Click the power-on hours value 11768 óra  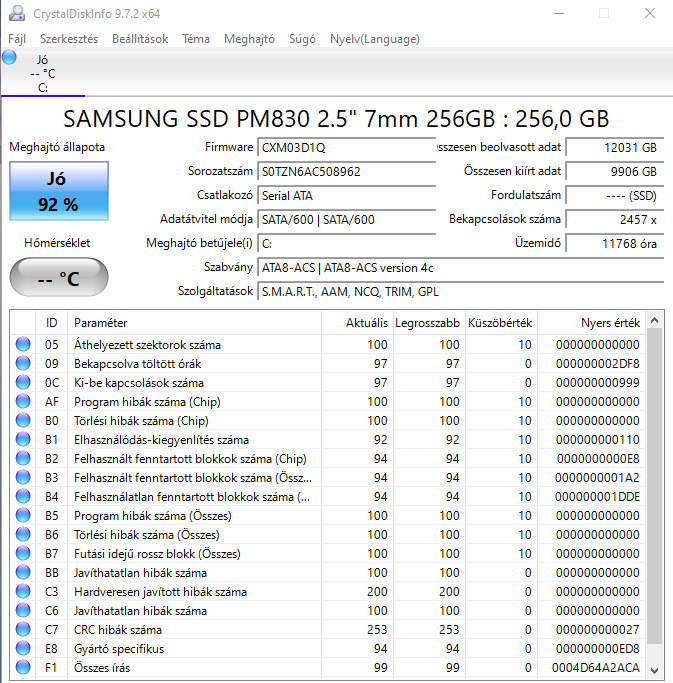615,243
